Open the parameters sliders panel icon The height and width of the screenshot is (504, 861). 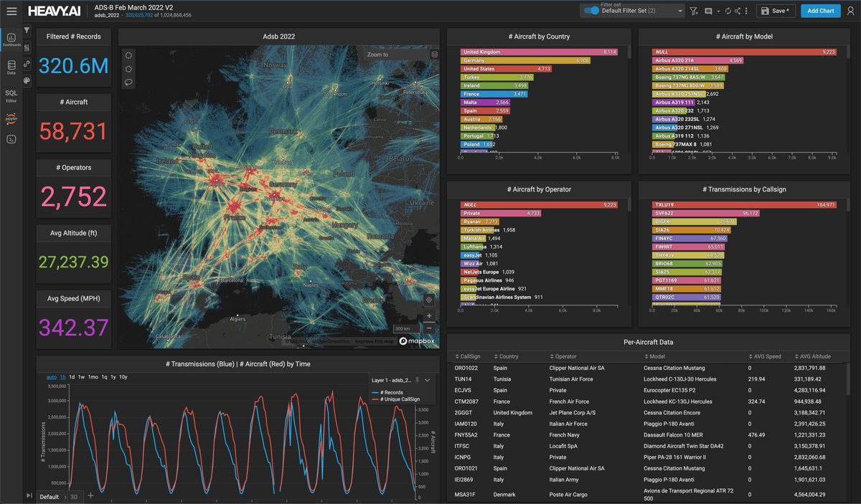tap(27, 47)
